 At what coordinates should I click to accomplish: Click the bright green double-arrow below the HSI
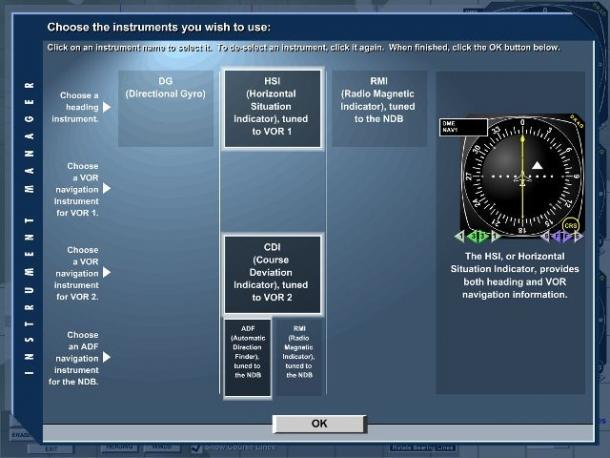point(478,236)
